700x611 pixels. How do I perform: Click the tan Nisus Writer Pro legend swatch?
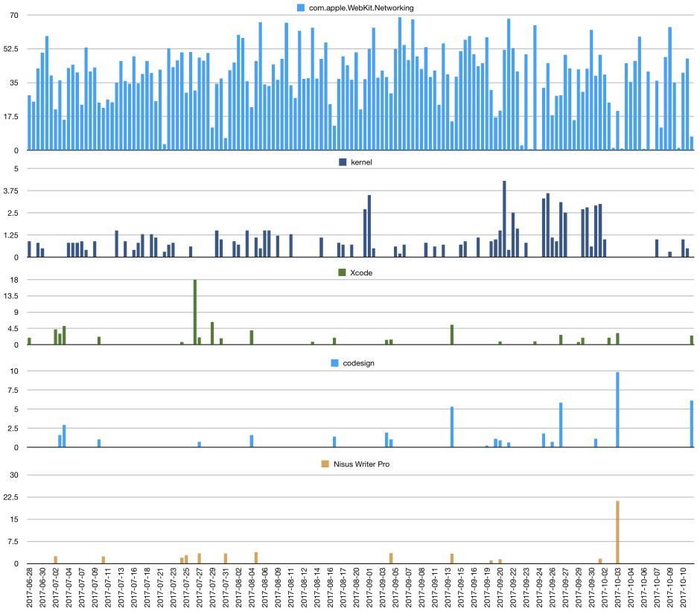(x=325, y=464)
